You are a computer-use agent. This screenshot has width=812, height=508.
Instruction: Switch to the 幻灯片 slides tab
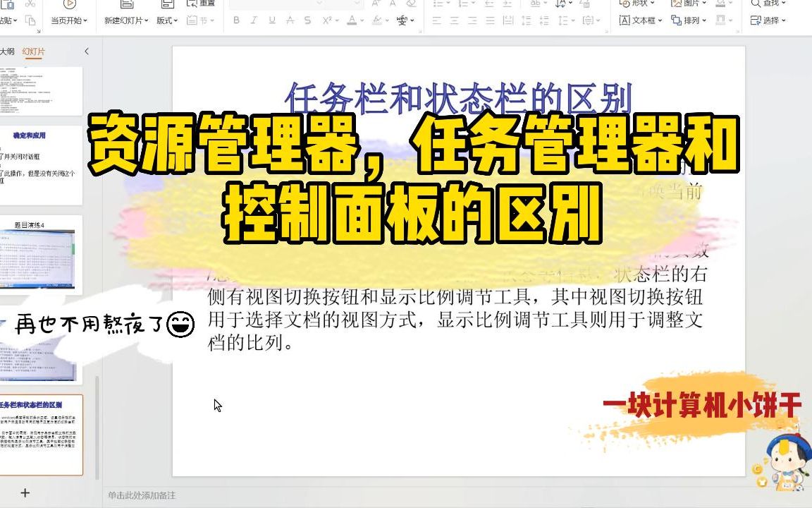click(x=34, y=52)
